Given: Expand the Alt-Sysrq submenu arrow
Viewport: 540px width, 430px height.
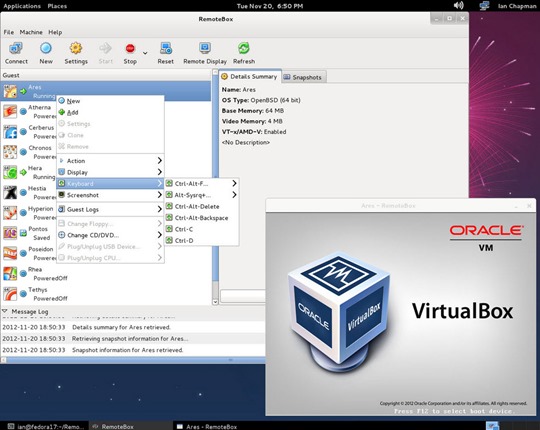Looking at the screenshot, I should 234,195.
